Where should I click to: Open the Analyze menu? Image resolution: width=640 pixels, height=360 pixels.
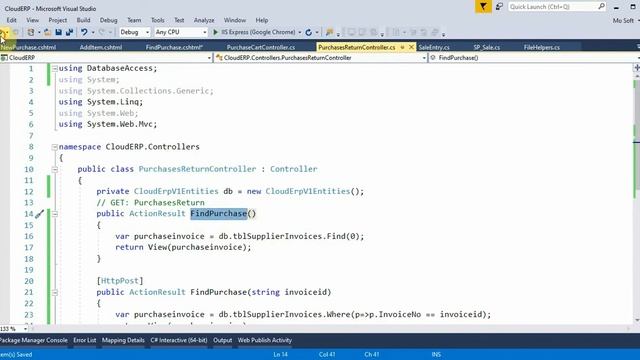[x=204, y=20]
